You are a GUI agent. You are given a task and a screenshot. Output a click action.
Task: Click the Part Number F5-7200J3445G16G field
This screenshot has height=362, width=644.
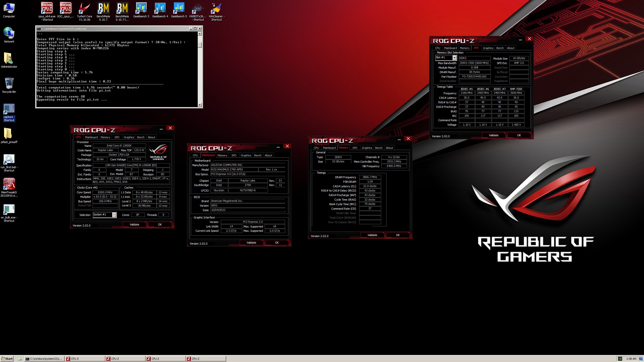pos(474,77)
